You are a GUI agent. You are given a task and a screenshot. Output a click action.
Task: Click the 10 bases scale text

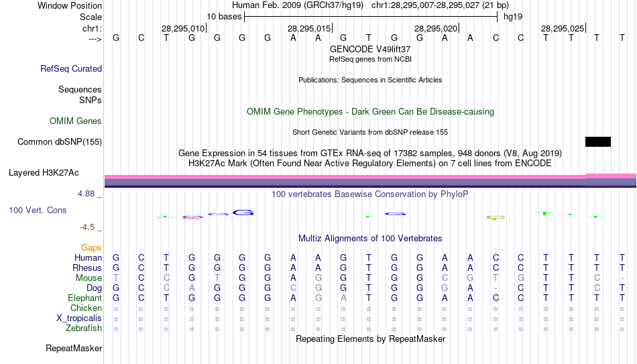click(x=224, y=17)
